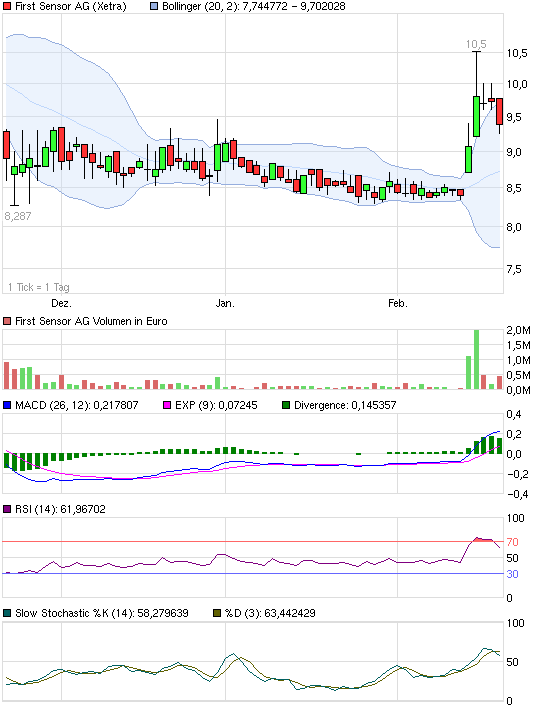
Task: Click the 8,287 low price label
Action: tap(18, 216)
